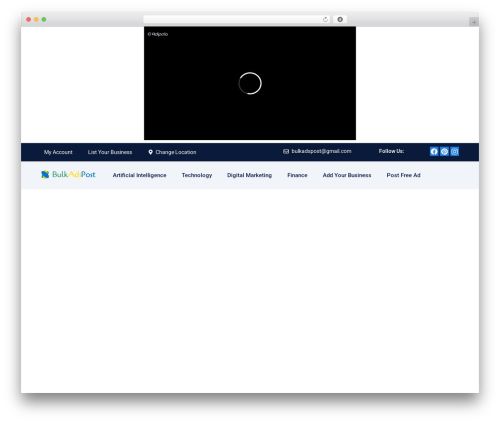Open Add Your Business menu item
The height and width of the screenshot is (423, 500).
coord(347,175)
